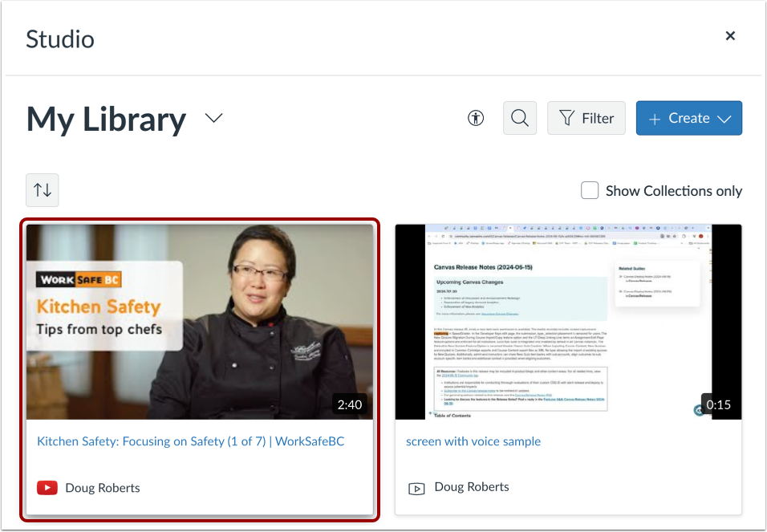Open the accessibility checker icon
This screenshot has height=532, width=767.
pyautogui.click(x=475, y=118)
